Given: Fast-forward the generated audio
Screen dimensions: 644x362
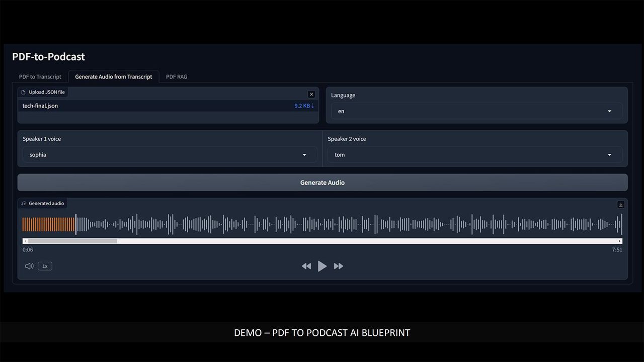Looking at the screenshot, I should (x=339, y=266).
